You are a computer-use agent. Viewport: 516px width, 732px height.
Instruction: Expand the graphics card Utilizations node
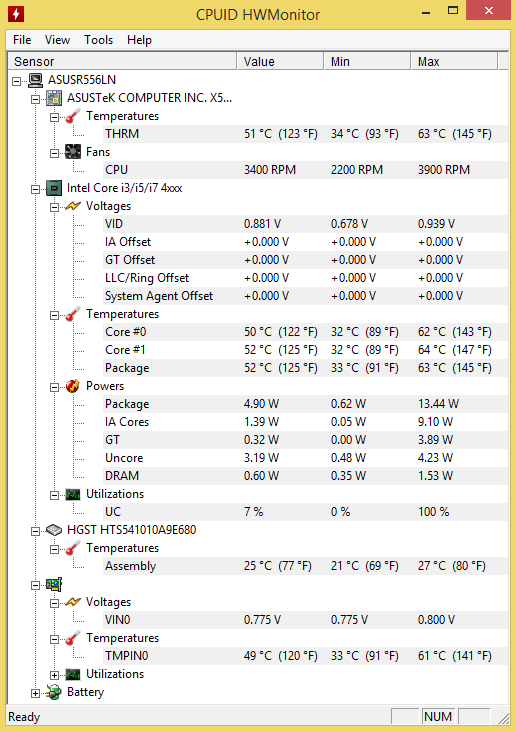coord(55,676)
